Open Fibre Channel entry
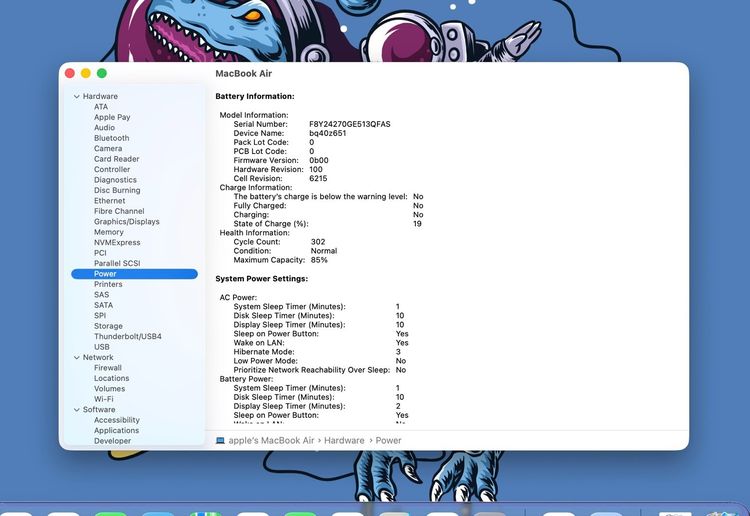This screenshot has width=750, height=516. tap(119, 211)
